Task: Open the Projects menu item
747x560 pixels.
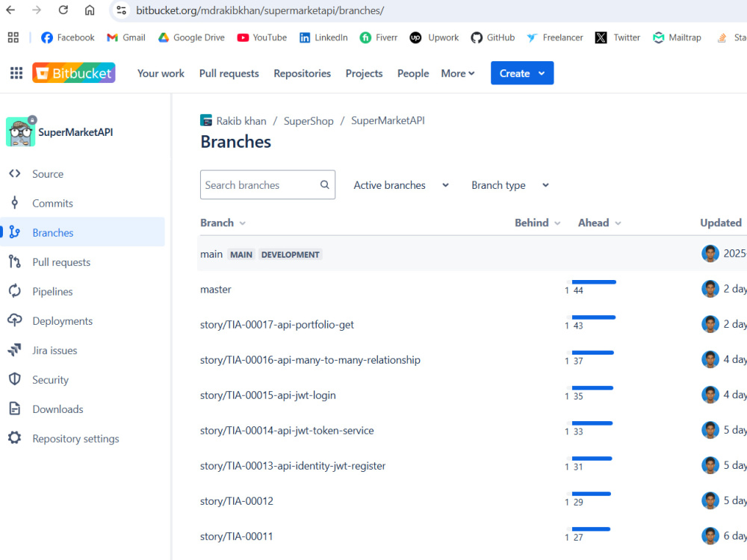Action: click(x=364, y=73)
